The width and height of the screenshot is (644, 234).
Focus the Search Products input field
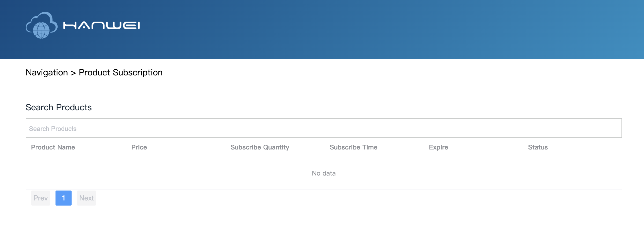pos(324,128)
